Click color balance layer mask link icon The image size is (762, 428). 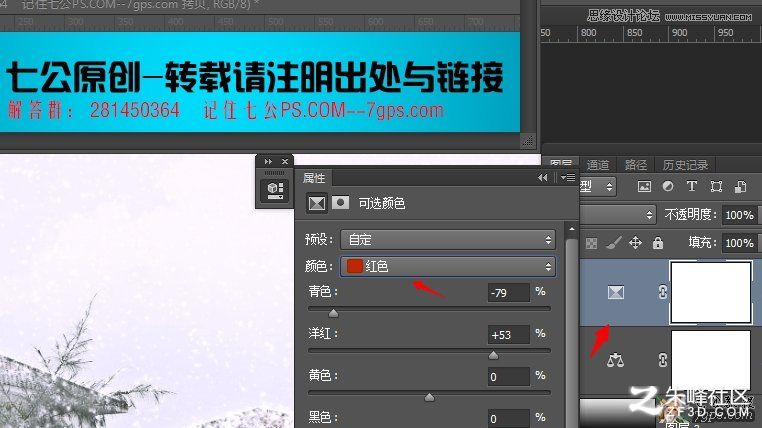click(x=662, y=360)
